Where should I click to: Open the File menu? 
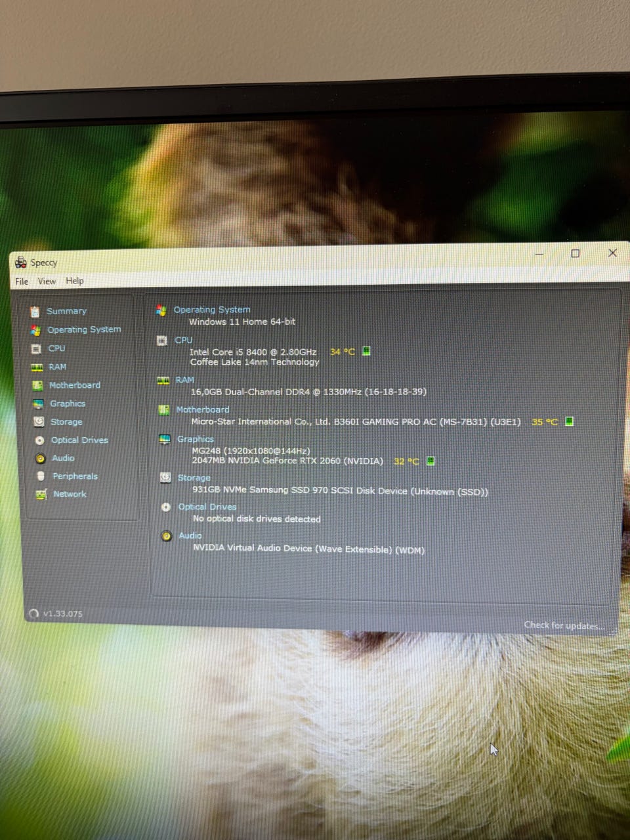click(x=22, y=282)
